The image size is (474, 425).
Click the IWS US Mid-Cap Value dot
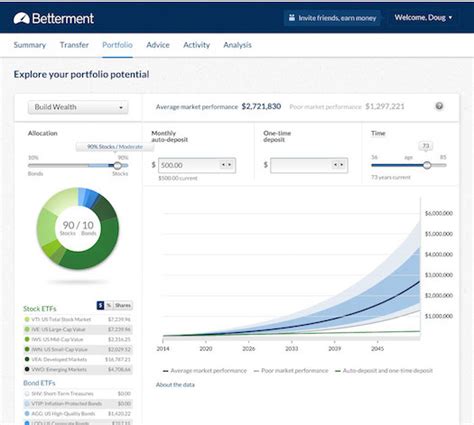27,339
